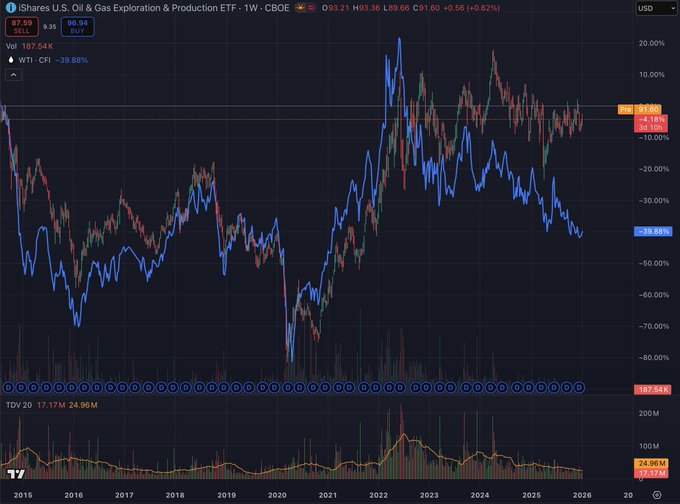The width and height of the screenshot is (680, 504).
Task: Click the SELL 87.59 button
Action: coord(22,26)
